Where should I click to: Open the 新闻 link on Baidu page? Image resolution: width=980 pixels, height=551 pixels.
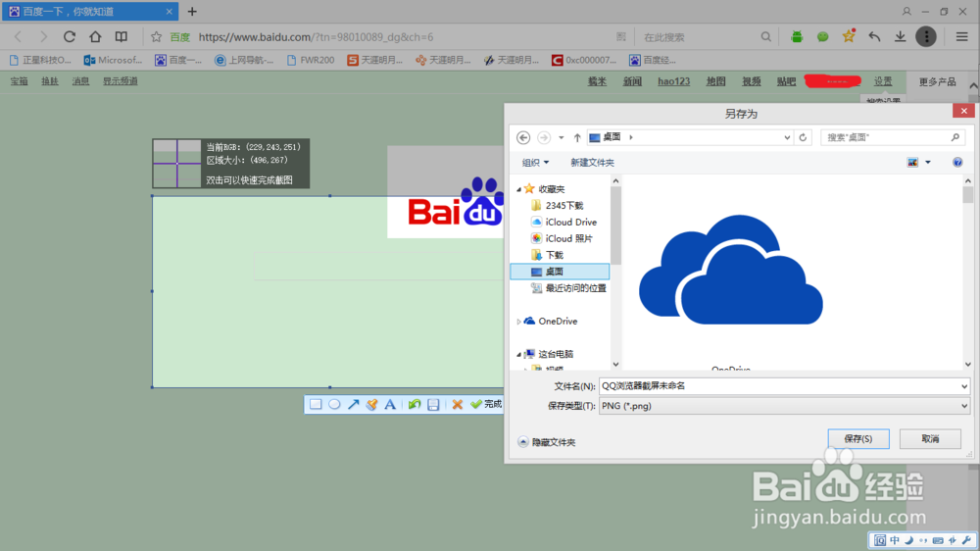pos(632,81)
